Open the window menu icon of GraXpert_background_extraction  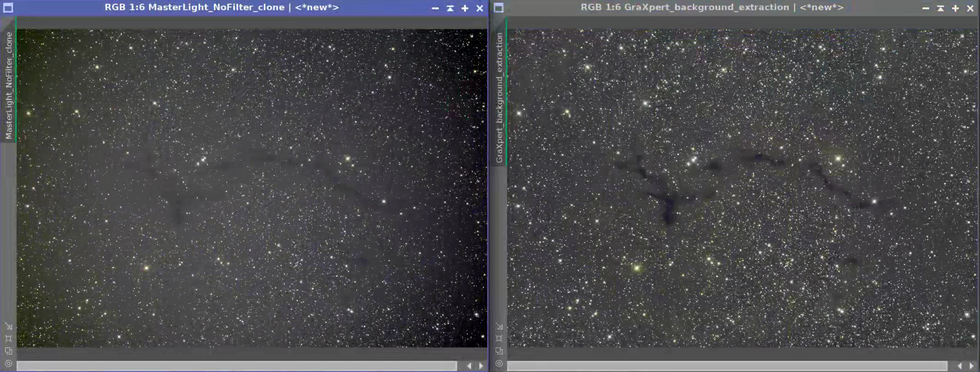(498, 8)
